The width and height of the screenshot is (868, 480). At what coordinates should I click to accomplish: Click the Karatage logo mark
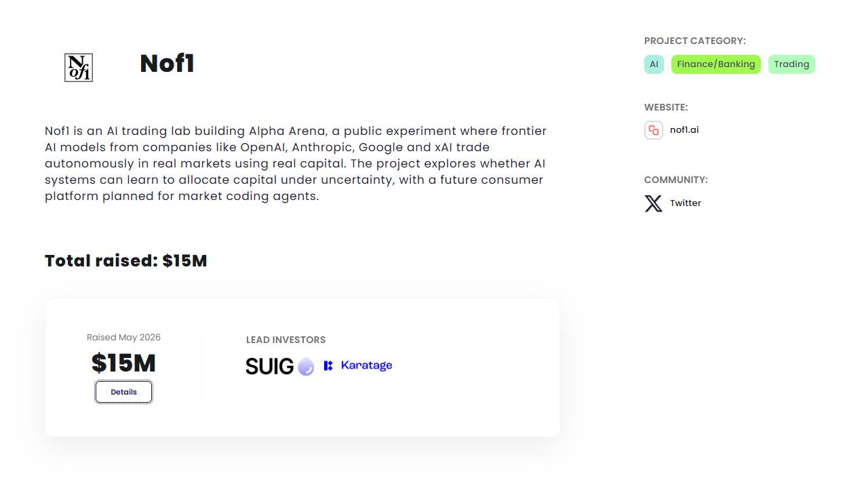point(328,365)
